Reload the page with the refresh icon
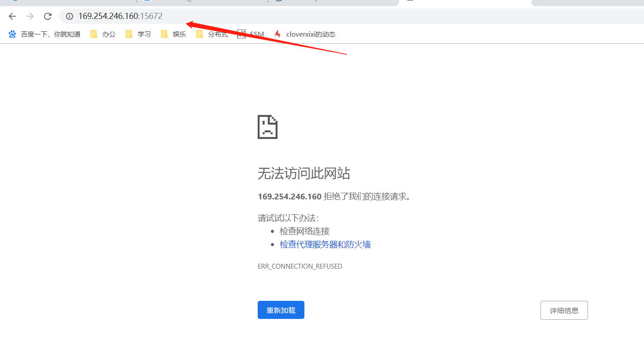Screen dimensions: 644x352 tap(48, 16)
